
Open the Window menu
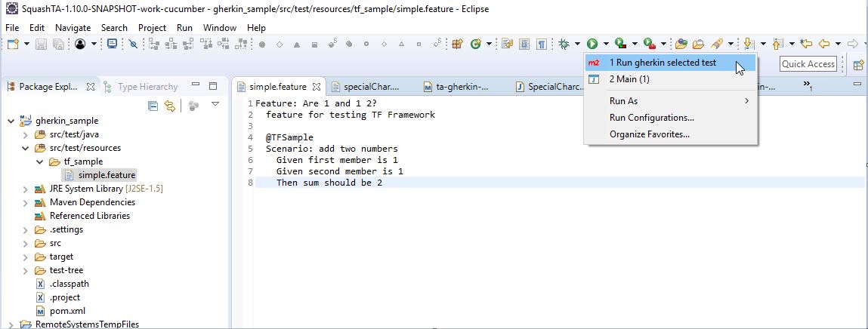click(x=220, y=28)
